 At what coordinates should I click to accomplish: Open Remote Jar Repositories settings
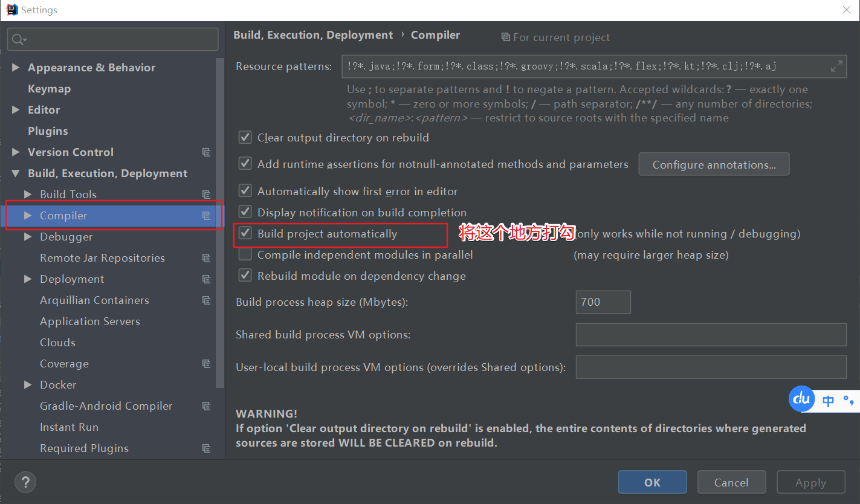[x=102, y=258]
